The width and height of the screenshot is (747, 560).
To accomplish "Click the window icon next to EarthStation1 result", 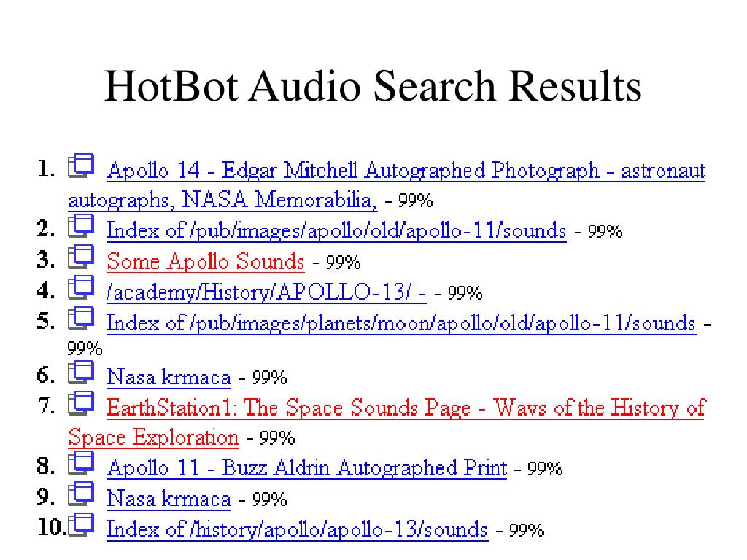I will pyautogui.click(x=81, y=403).
